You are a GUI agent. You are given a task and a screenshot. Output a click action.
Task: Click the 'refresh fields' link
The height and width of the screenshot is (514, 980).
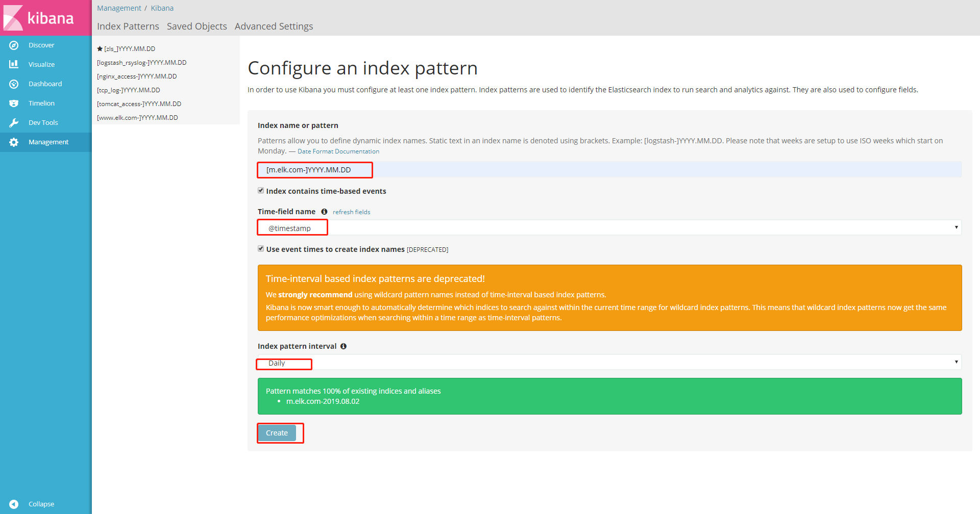coord(352,212)
